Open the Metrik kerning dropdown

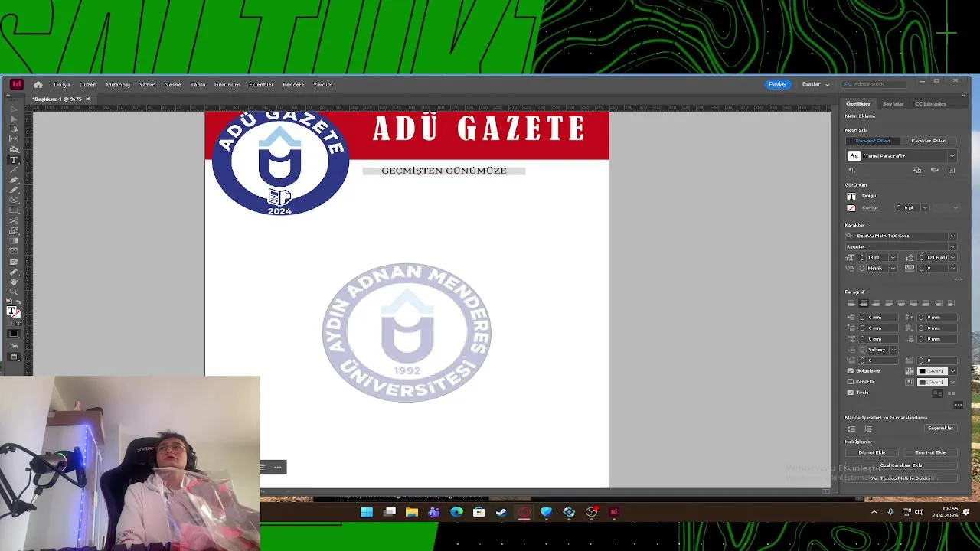point(892,269)
